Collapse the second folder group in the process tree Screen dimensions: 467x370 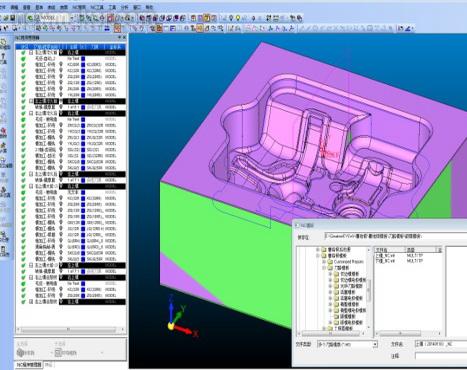tap(31, 101)
